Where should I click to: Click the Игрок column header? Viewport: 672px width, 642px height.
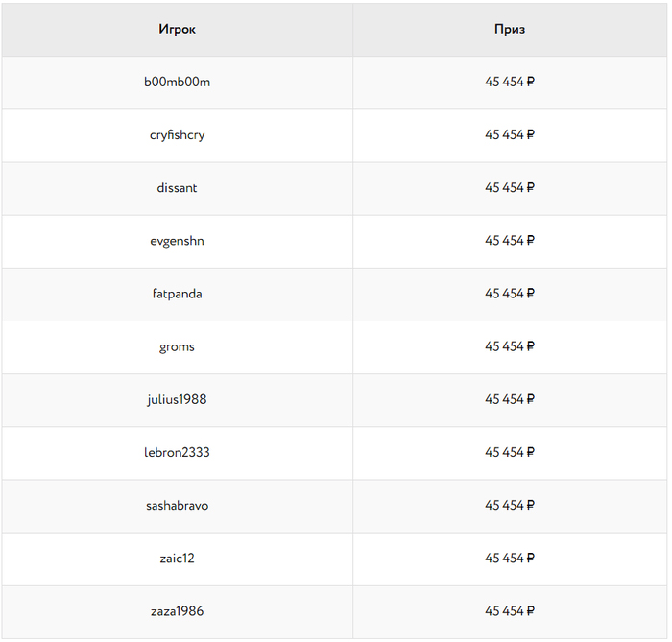pyautogui.click(x=177, y=29)
